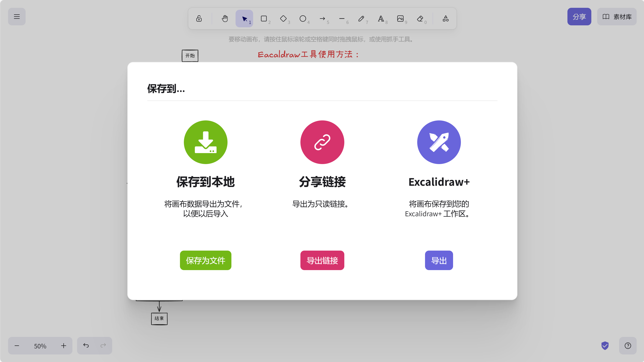Select the Ellipse tool
Image resolution: width=644 pixels, height=362 pixels.
pyautogui.click(x=303, y=18)
